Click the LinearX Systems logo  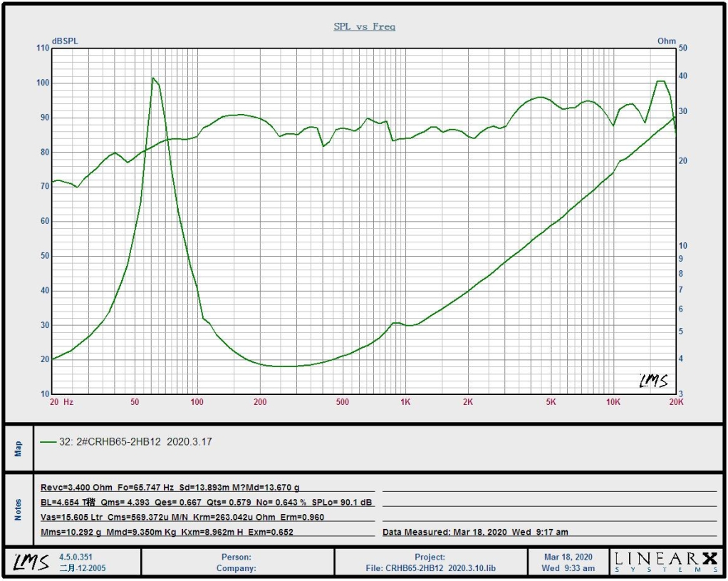(666, 562)
